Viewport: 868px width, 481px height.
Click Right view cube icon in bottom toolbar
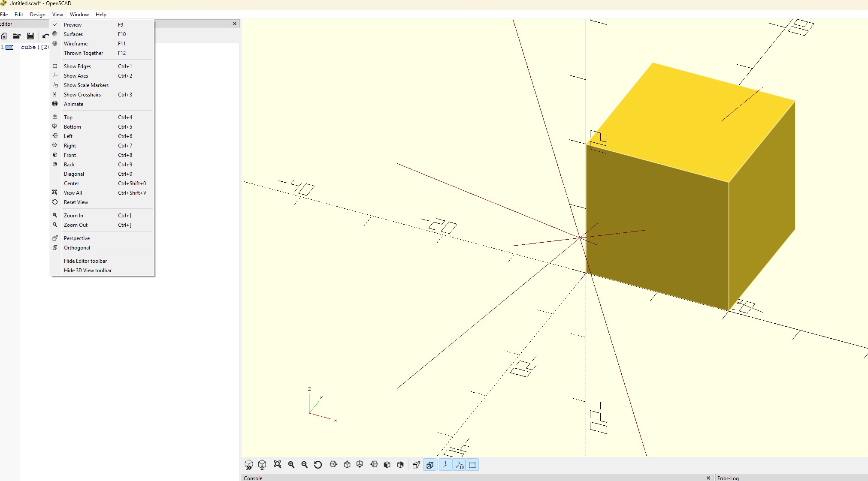[334, 465]
